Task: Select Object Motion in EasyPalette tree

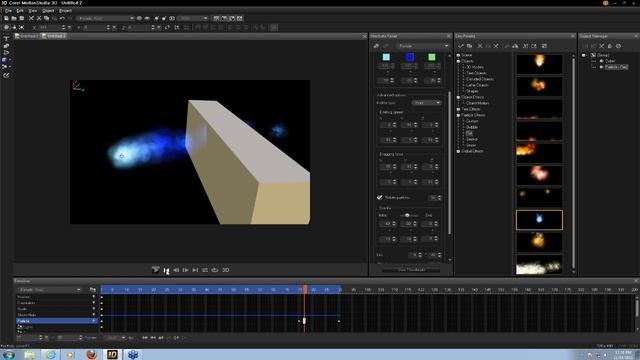Action: point(478,103)
